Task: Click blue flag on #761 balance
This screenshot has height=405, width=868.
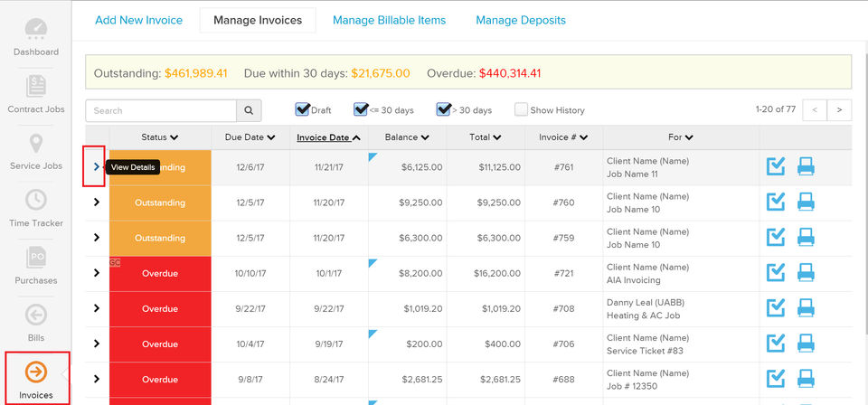Action: 373,157
